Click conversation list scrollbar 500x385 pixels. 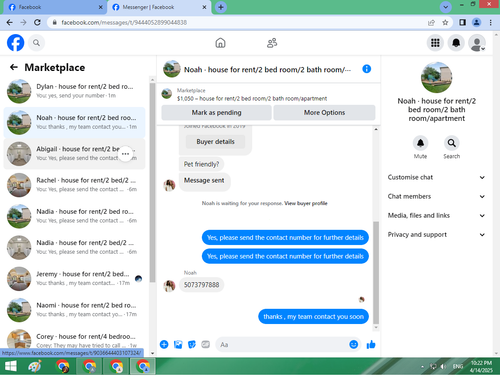coord(152,183)
